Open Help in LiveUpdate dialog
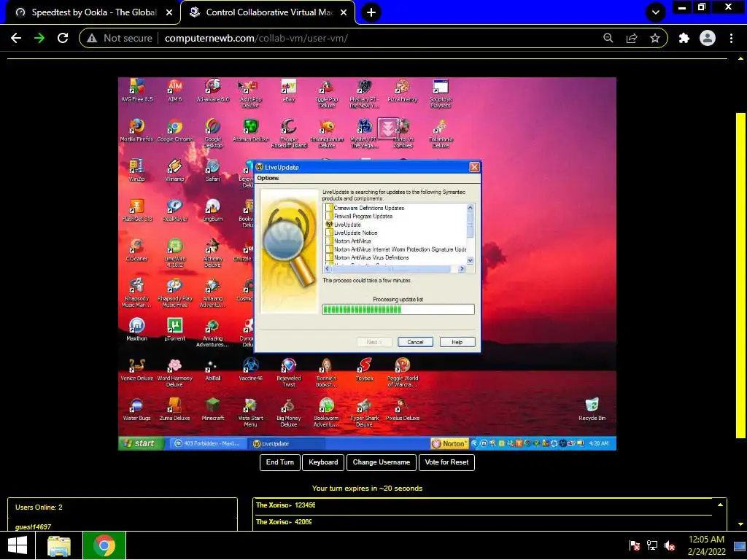 457,342
